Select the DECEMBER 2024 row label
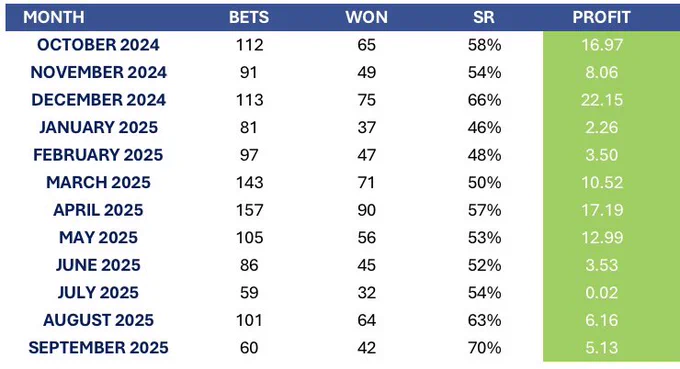Viewport: 680px width, 369px height. pyautogui.click(x=98, y=100)
